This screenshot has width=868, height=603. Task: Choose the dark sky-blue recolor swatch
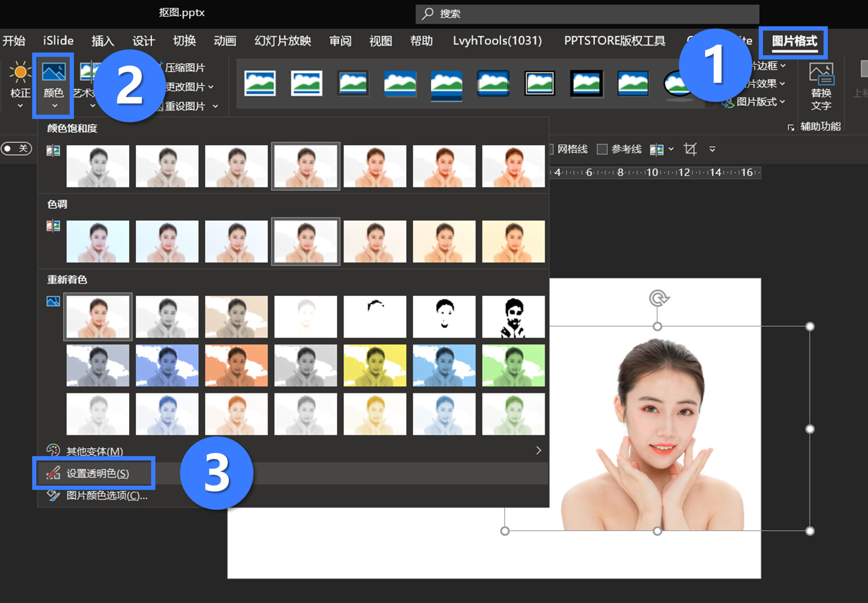(444, 365)
